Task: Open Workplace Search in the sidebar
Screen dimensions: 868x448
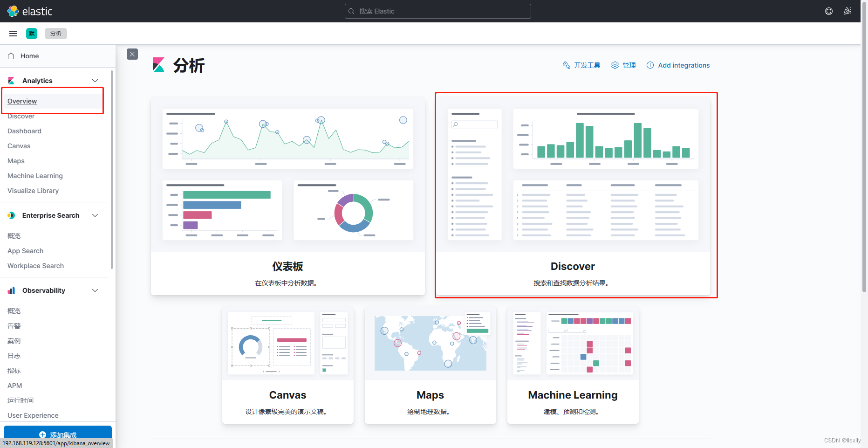Action: tap(35, 266)
